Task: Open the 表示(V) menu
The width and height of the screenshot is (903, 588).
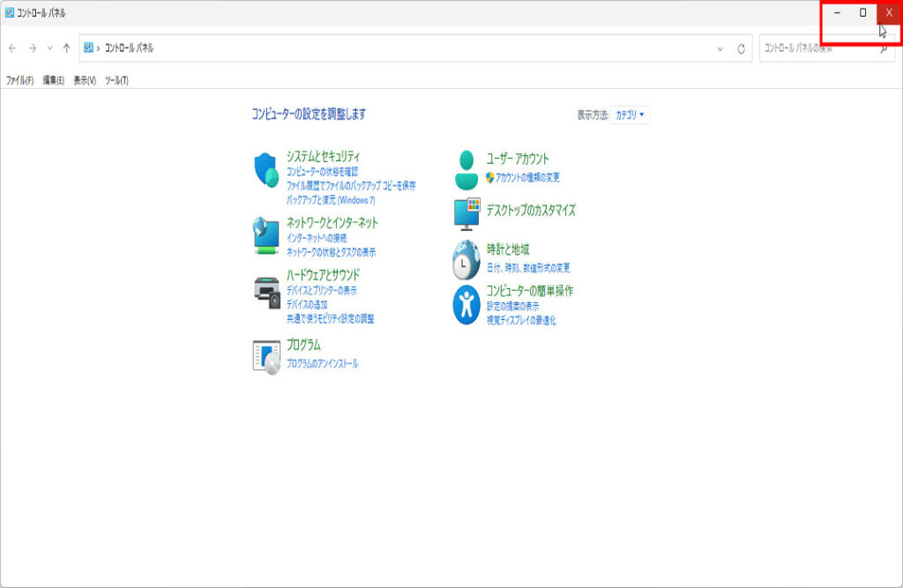Action: coord(85,80)
